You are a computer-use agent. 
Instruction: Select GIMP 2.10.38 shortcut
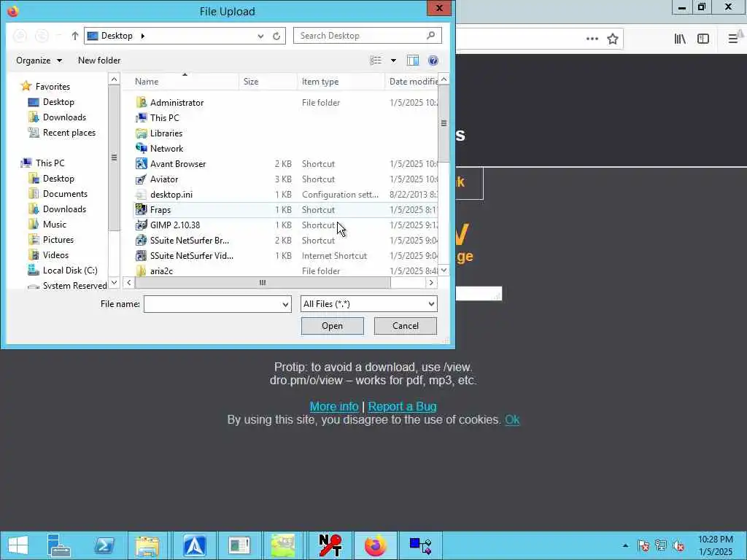click(x=285, y=225)
